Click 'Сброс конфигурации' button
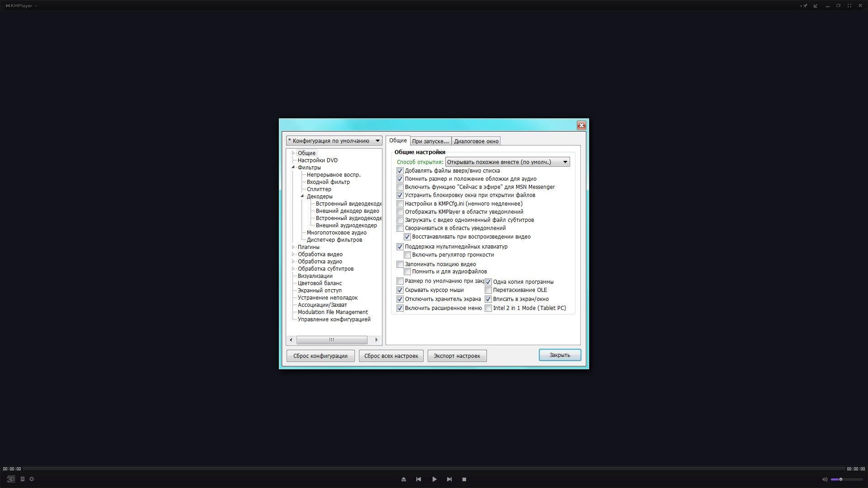The image size is (868, 488). click(x=321, y=356)
